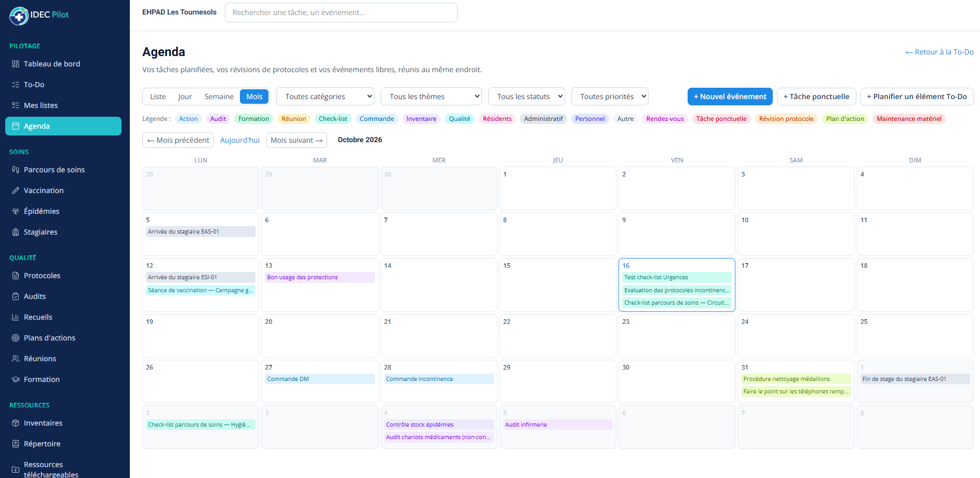
Task: Switch to the Jour view tab
Action: [185, 97]
